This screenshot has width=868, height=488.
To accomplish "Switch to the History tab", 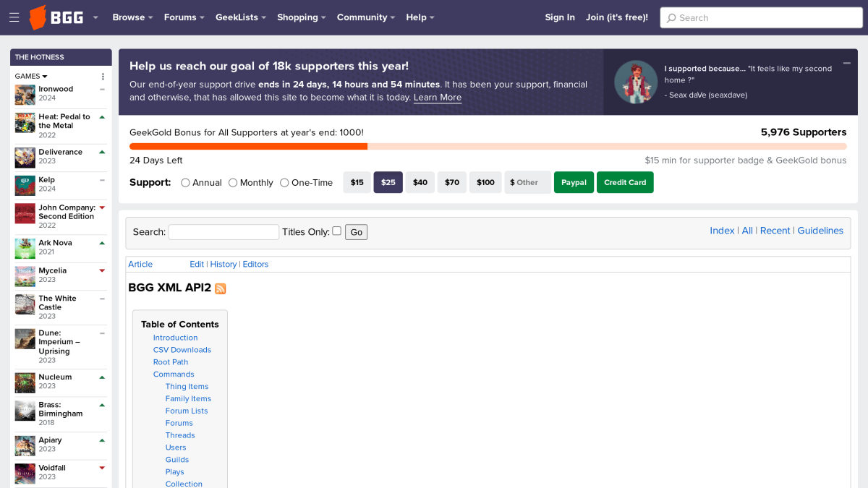I will point(224,265).
